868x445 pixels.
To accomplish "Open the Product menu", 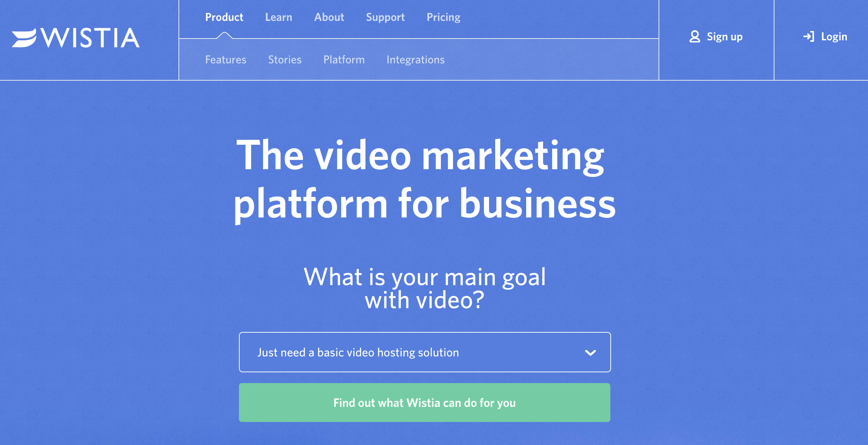I will pyautogui.click(x=224, y=17).
